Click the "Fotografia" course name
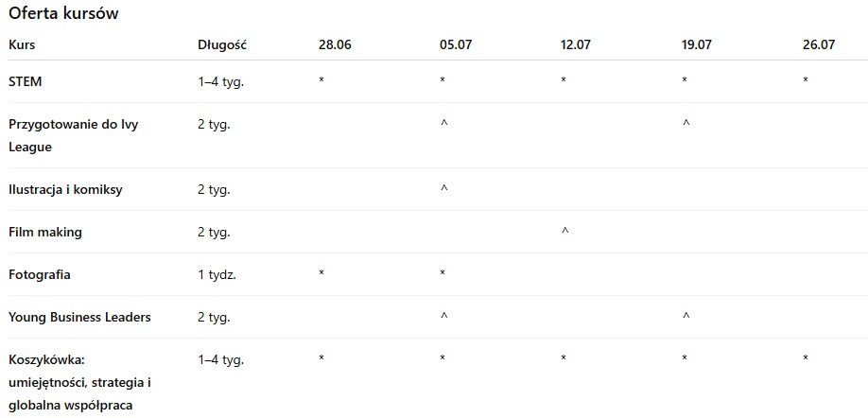Viewport: 868px width, 418px height. tap(40, 274)
